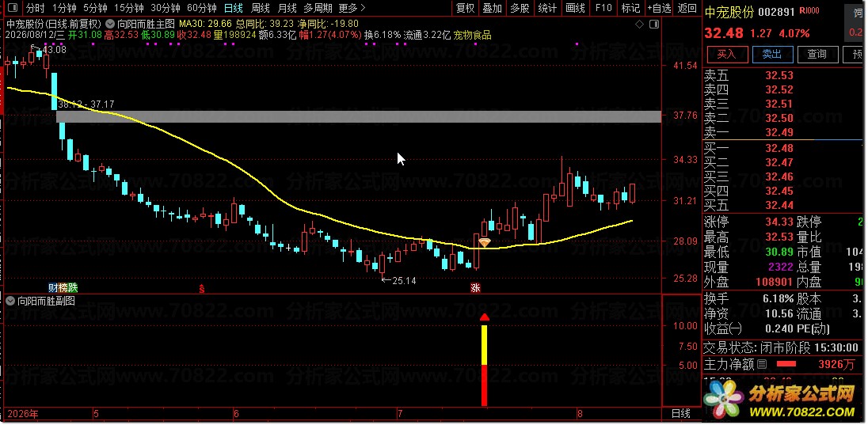Image resolution: width=868 pixels, height=425 pixels.
Task: Open the list icon beside 主力净额
Action: pos(762,364)
